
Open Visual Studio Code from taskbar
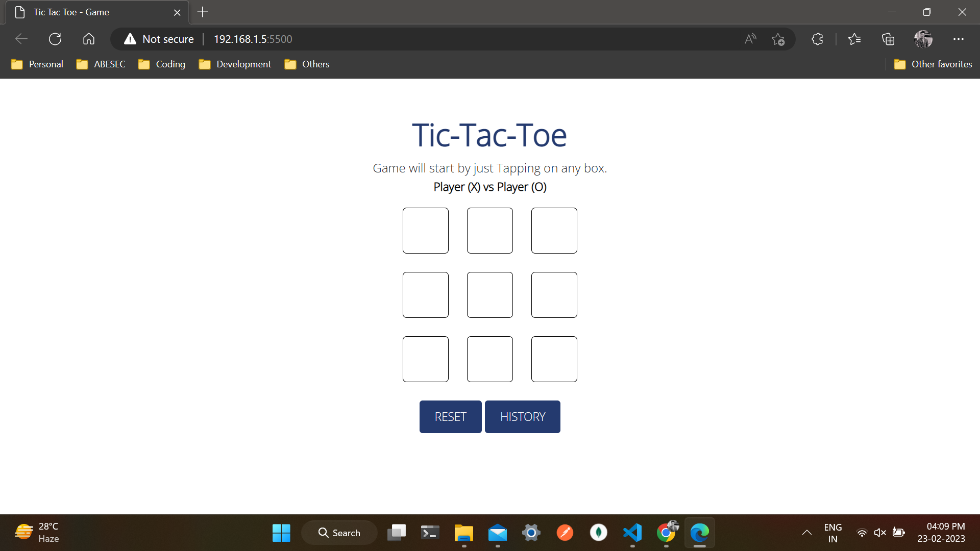[632, 533]
